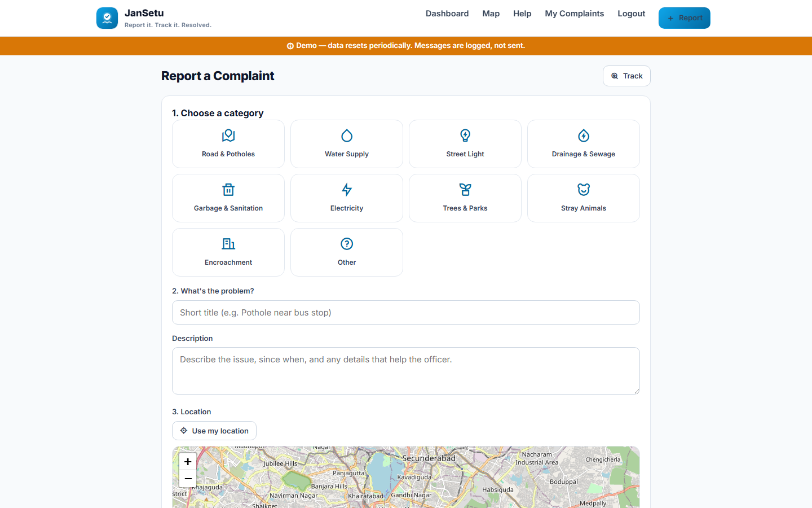
Task: View My Complaints
Action: tap(574, 14)
